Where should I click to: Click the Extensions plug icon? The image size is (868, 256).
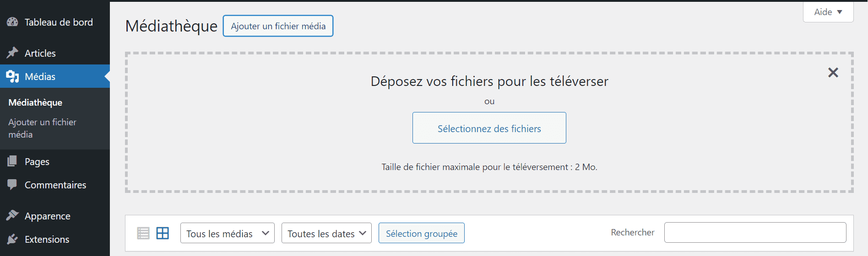click(12, 239)
